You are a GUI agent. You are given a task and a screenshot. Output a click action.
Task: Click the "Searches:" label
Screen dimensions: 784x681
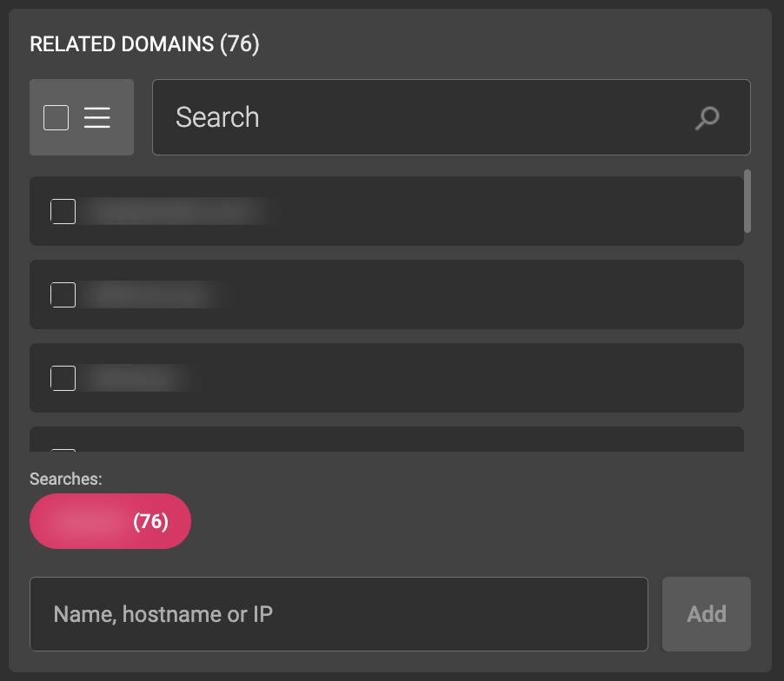pos(66,479)
